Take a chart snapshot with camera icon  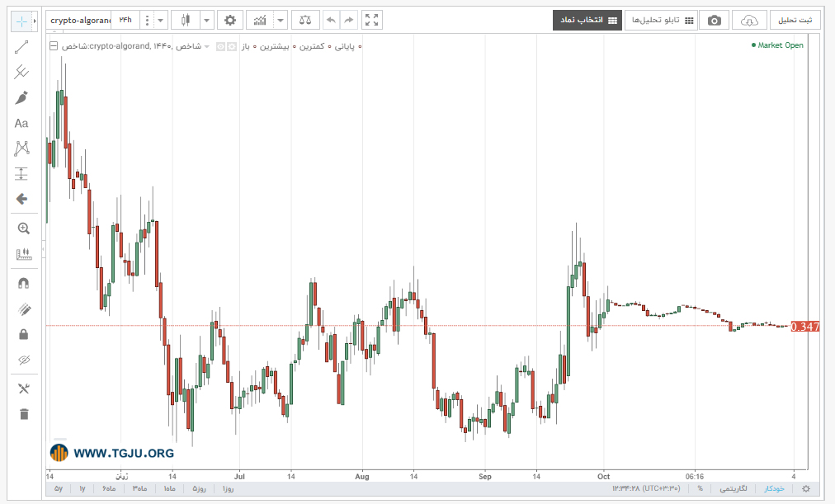(x=714, y=21)
